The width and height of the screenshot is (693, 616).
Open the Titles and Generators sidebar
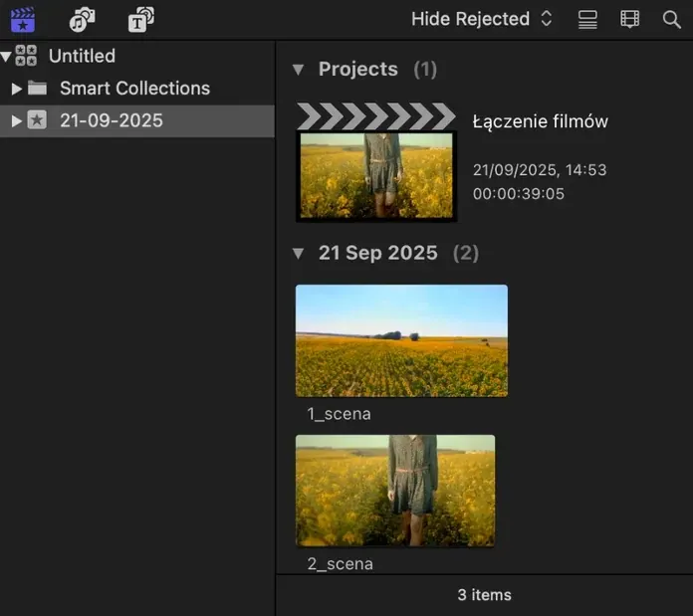[141, 20]
